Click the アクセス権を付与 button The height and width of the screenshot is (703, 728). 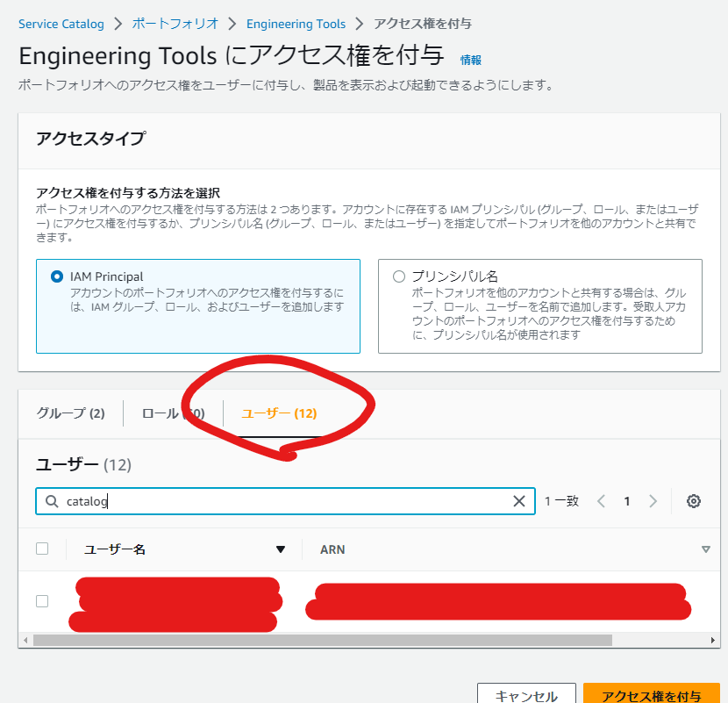point(652,694)
